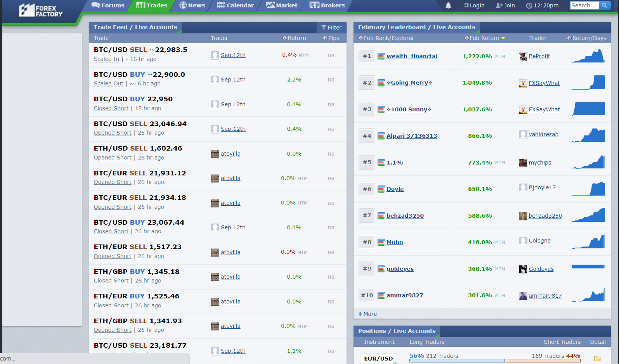
Task: Click the Forex Factory logo
Action: (41, 10)
